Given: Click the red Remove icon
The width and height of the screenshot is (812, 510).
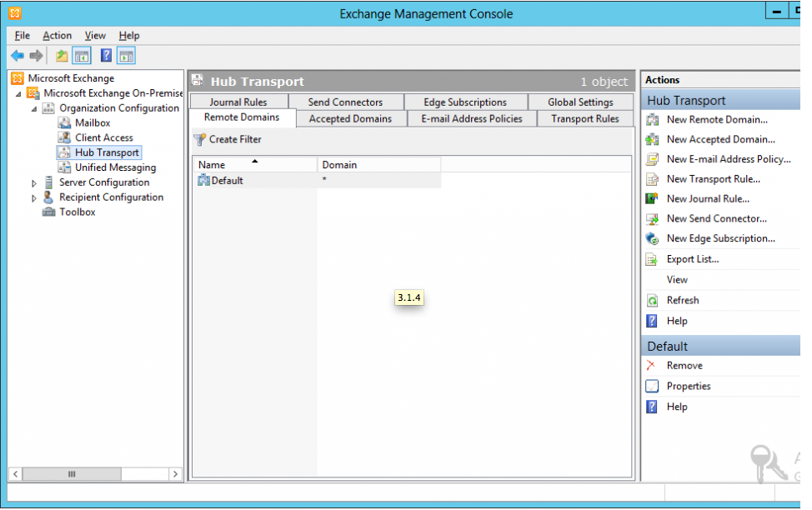Looking at the screenshot, I should [x=652, y=366].
